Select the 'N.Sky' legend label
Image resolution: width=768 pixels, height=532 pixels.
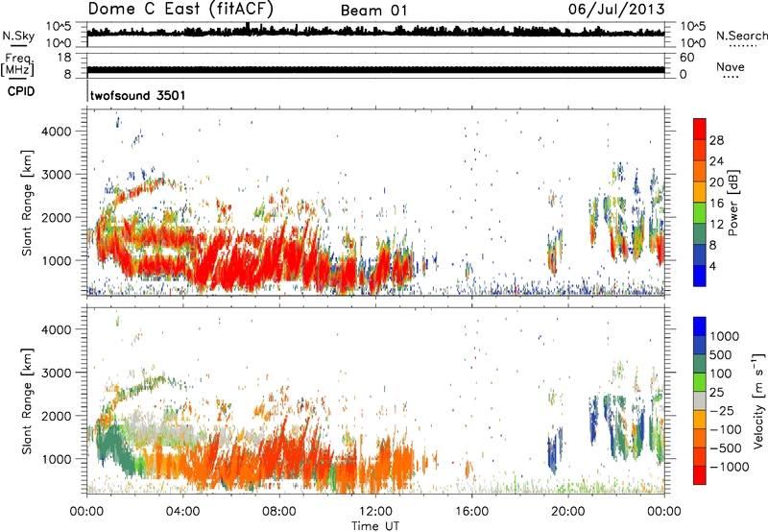18,36
